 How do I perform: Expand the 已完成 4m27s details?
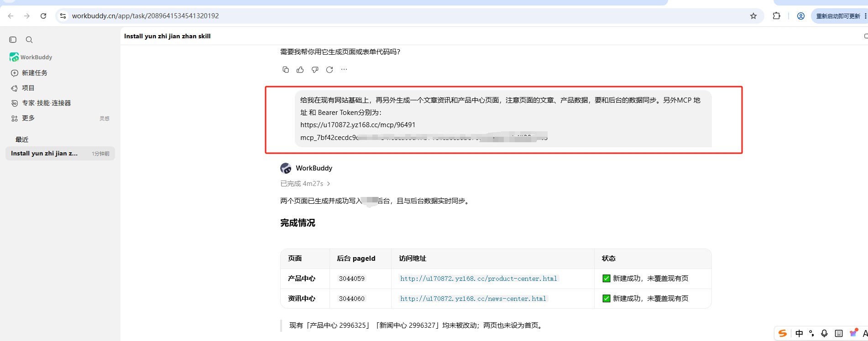[305, 184]
